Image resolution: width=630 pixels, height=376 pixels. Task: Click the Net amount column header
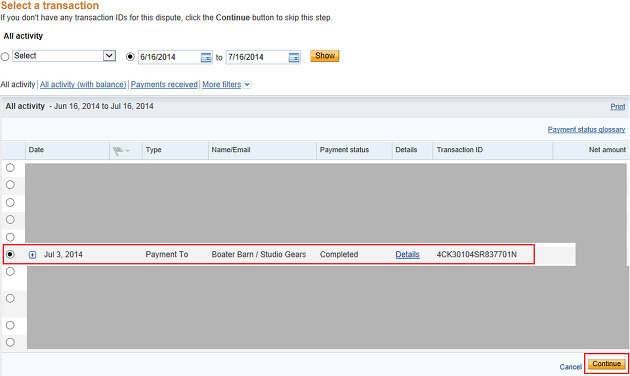(x=607, y=150)
